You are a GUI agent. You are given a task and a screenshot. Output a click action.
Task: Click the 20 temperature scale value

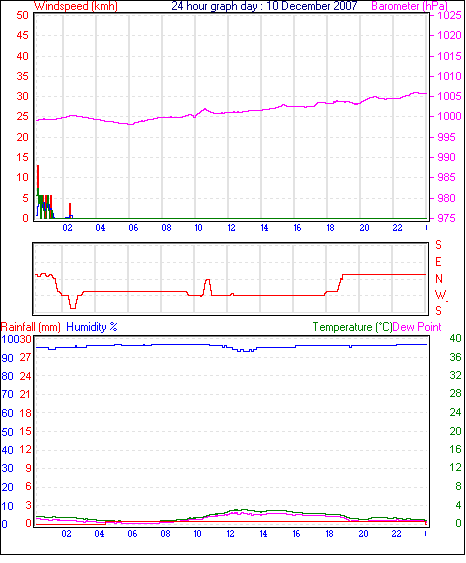[455, 431]
